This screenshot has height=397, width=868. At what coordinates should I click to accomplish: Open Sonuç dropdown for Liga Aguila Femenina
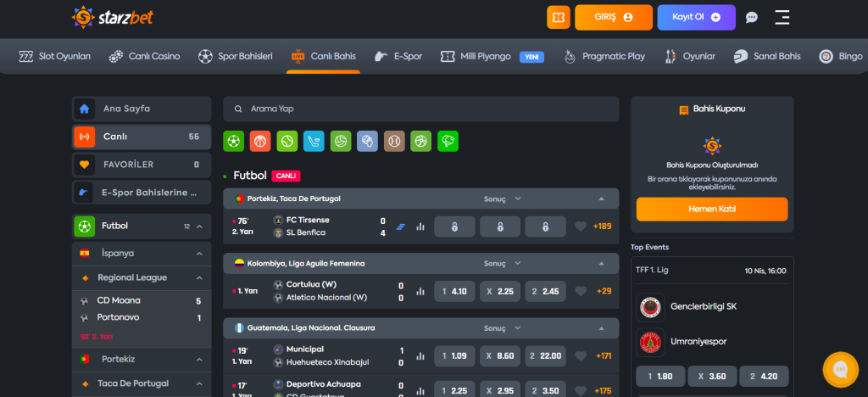(503, 264)
